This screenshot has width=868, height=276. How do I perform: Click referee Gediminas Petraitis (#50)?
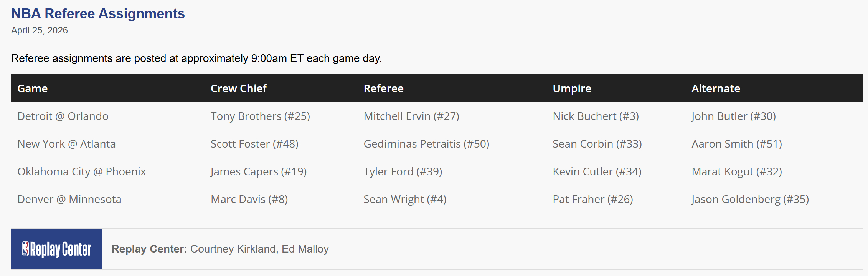(x=426, y=144)
